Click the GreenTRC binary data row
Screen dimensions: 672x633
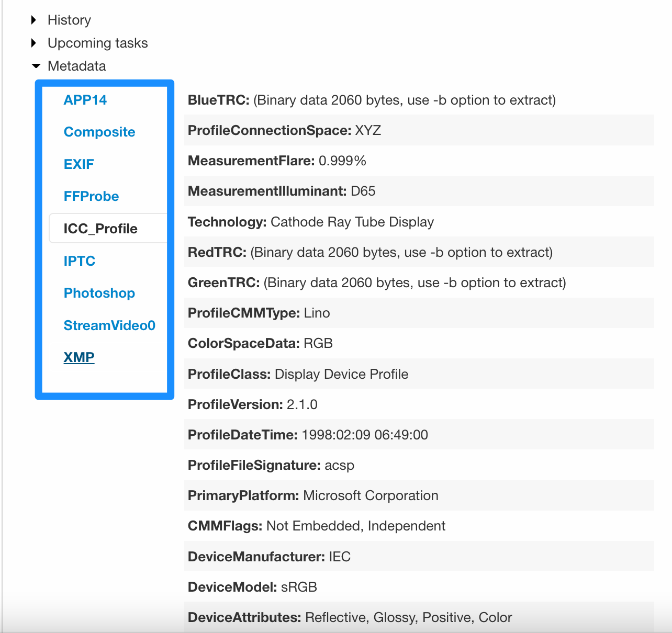click(419, 282)
